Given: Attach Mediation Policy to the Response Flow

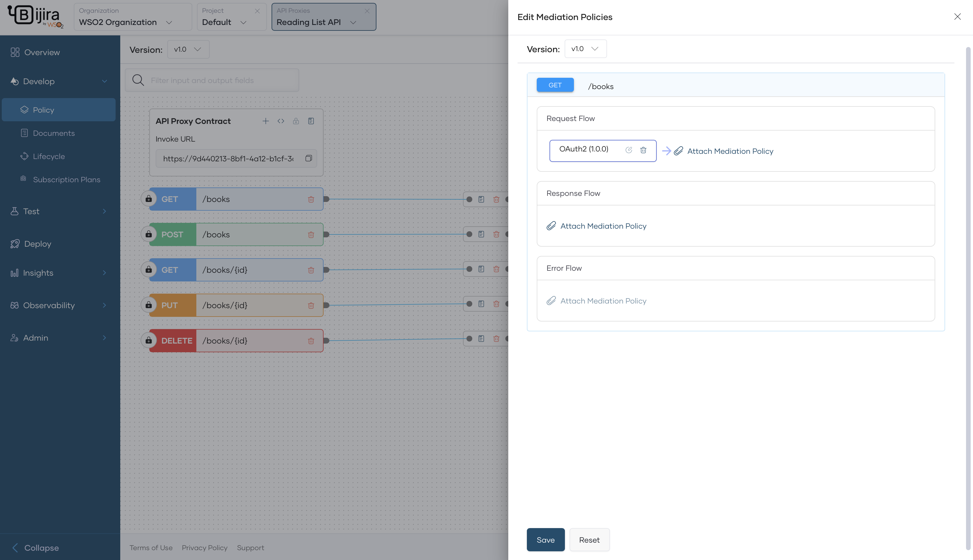Looking at the screenshot, I should coord(603,226).
